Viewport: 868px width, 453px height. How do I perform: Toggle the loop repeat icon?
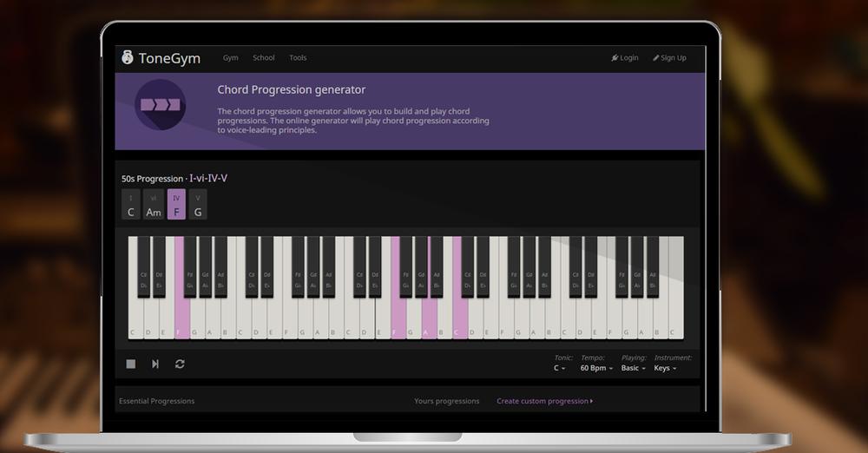(180, 364)
